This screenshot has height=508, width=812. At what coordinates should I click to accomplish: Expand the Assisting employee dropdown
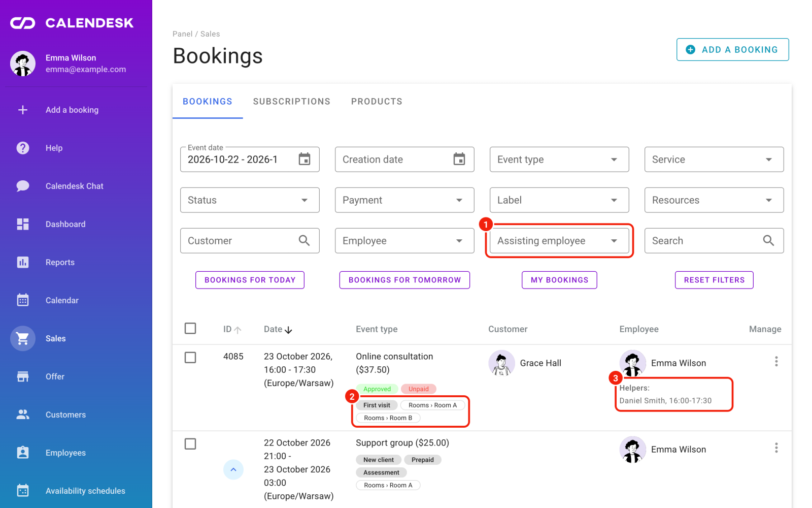tap(559, 241)
